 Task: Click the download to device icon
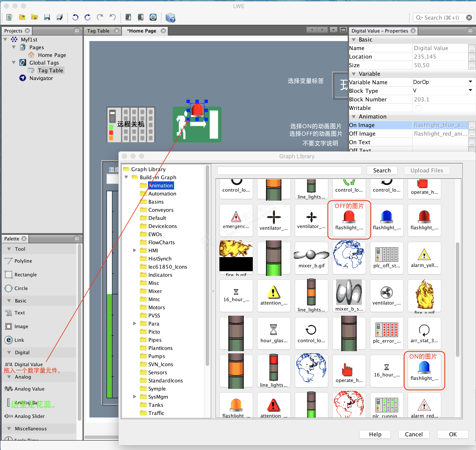click(x=128, y=17)
